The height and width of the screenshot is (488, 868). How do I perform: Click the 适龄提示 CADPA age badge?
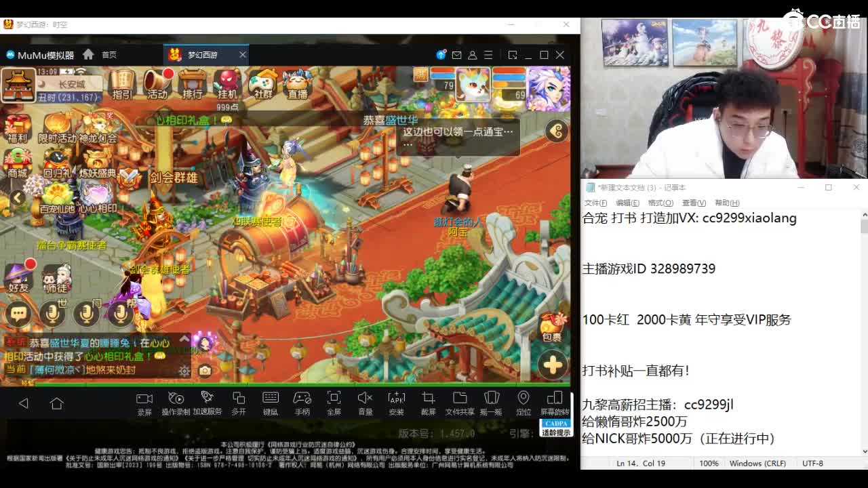[555, 428]
